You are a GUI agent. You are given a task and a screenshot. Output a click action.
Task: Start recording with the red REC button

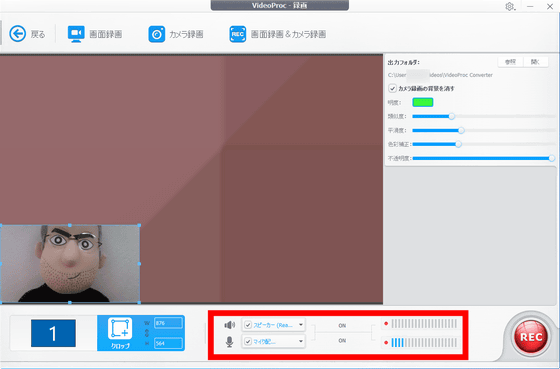pos(530,337)
